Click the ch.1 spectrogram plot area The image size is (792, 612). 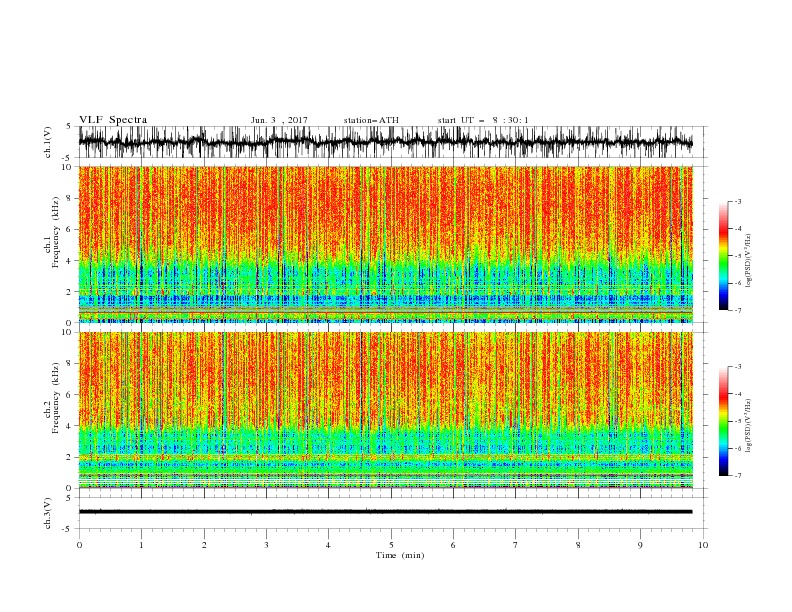coord(385,244)
